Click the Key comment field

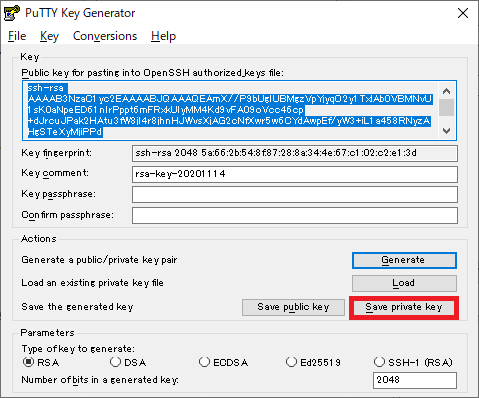pos(295,174)
